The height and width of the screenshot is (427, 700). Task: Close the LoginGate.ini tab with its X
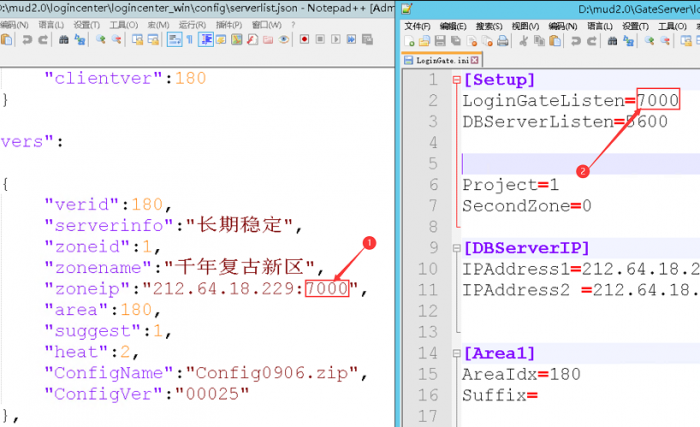[477, 60]
